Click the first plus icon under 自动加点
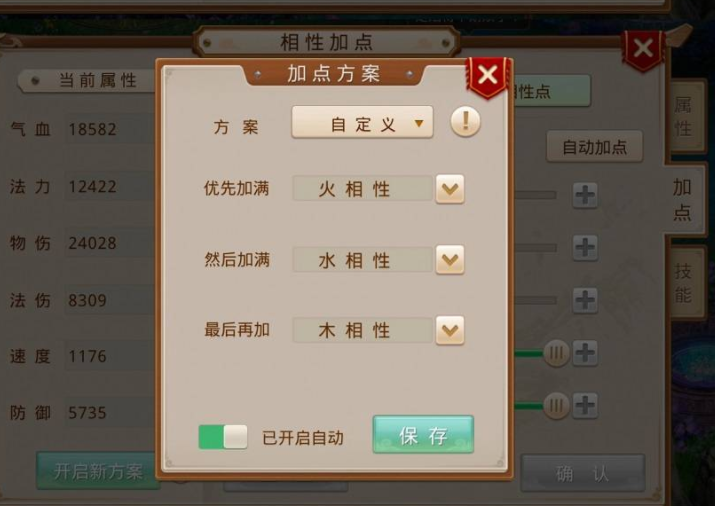This screenshot has height=506, width=715. pos(585,196)
